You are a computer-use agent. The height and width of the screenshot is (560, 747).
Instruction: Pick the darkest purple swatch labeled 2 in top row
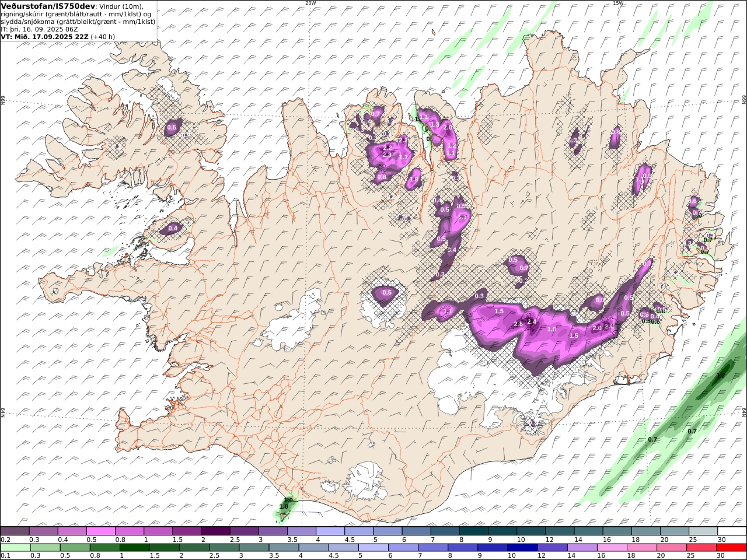(215, 531)
